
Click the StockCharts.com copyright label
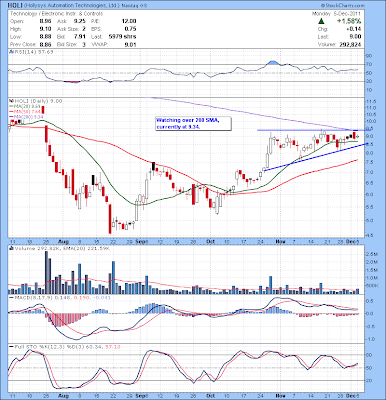(342, 6)
